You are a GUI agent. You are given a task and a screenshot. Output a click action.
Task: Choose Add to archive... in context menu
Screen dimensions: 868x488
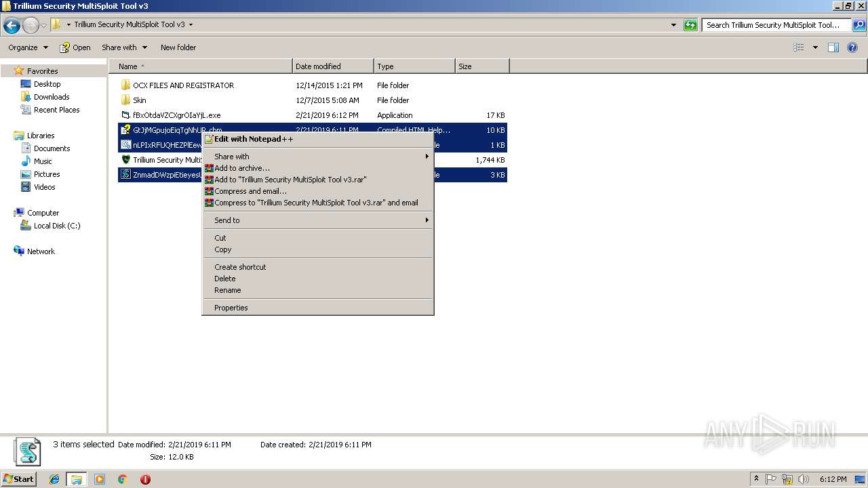[x=317, y=168]
